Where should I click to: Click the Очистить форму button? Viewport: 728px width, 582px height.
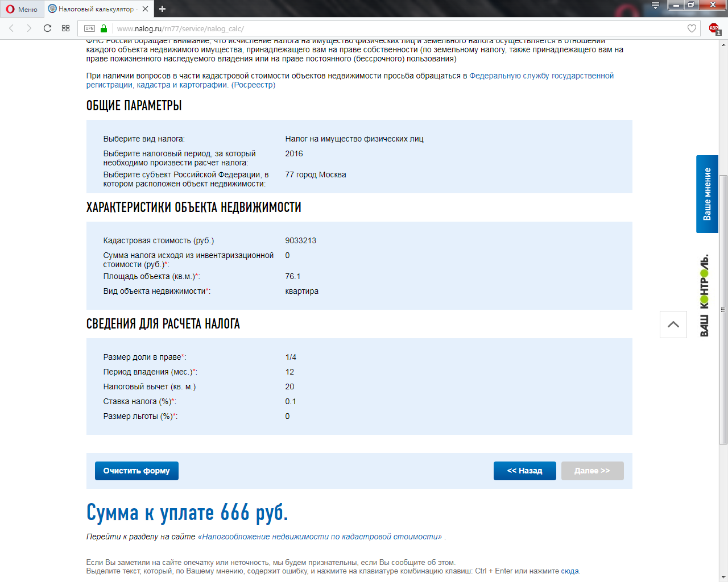tap(136, 471)
